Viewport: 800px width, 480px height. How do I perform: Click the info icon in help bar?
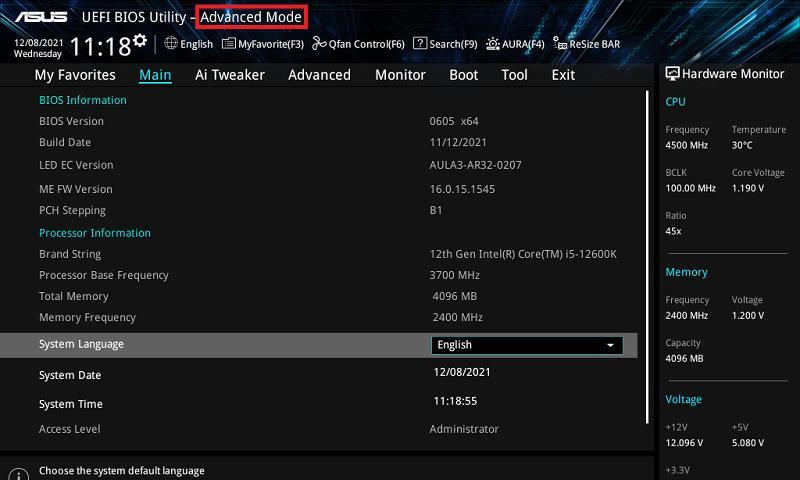pyautogui.click(x=19, y=474)
